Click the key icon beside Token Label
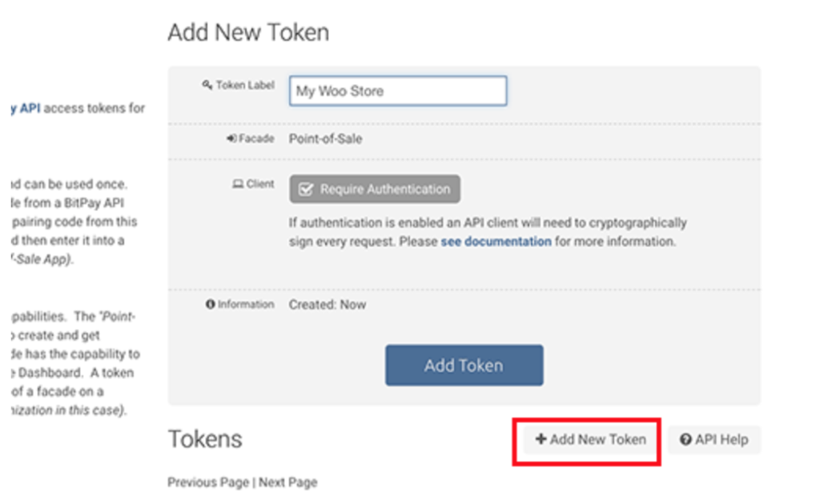 click(x=207, y=85)
